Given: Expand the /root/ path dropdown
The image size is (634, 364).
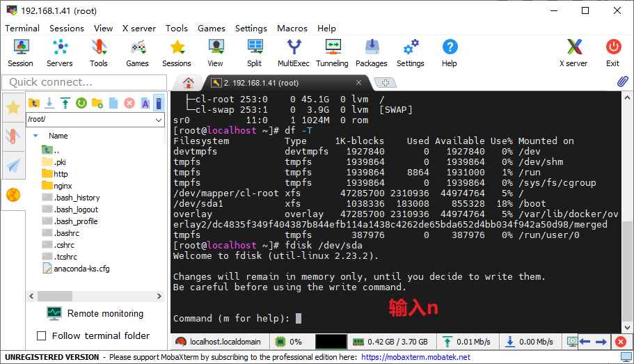Looking at the screenshot, I should (x=159, y=120).
